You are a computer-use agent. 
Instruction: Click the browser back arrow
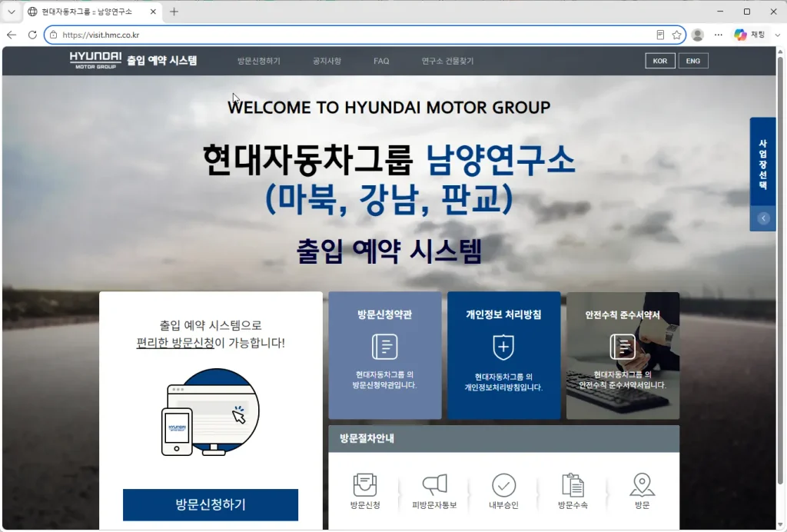pos(12,35)
